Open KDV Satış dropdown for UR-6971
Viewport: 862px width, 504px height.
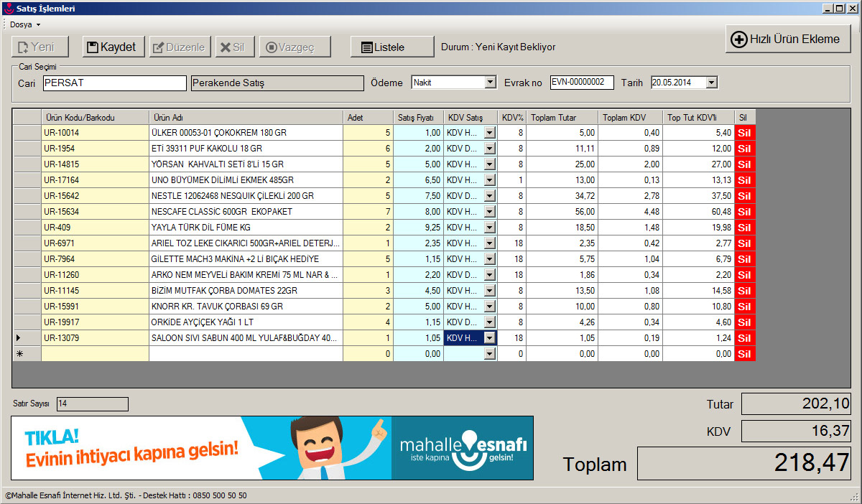tap(490, 243)
